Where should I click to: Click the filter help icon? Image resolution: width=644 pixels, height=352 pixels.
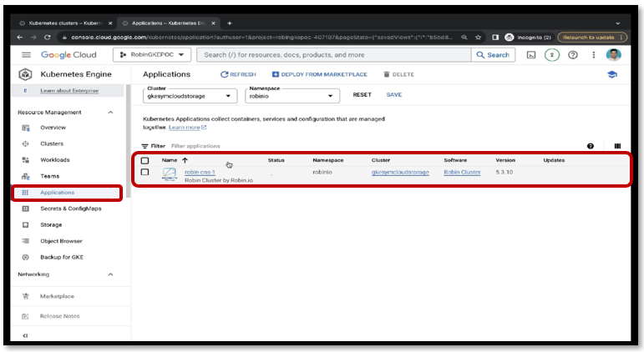(x=591, y=146)
